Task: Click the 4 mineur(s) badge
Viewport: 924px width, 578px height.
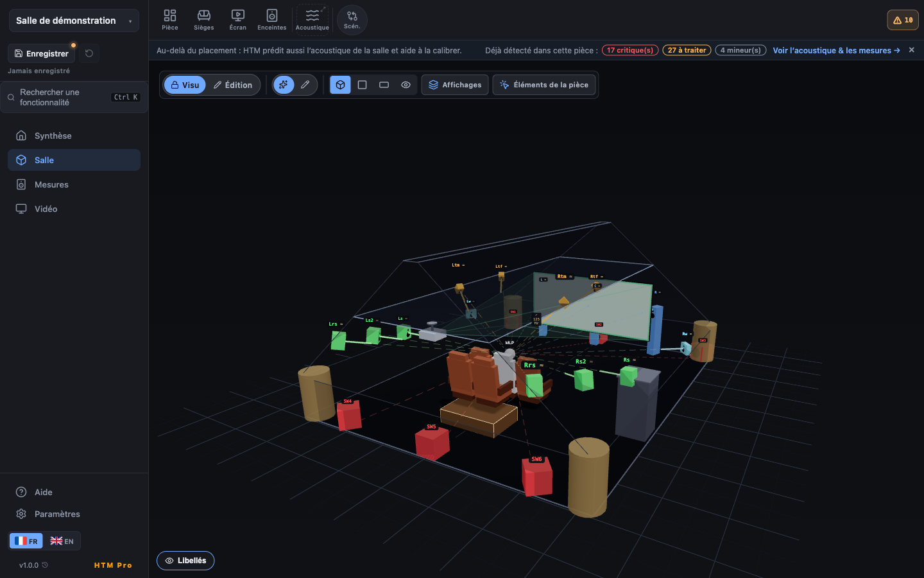Action: pyautogui.click(x=740, y=50)
